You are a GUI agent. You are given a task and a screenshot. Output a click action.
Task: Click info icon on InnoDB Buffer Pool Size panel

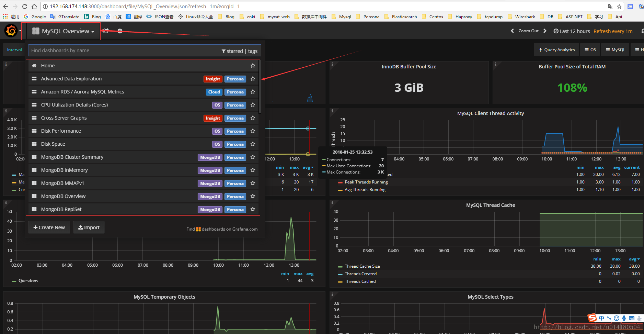pyautogui.click(x=332, y=64)
